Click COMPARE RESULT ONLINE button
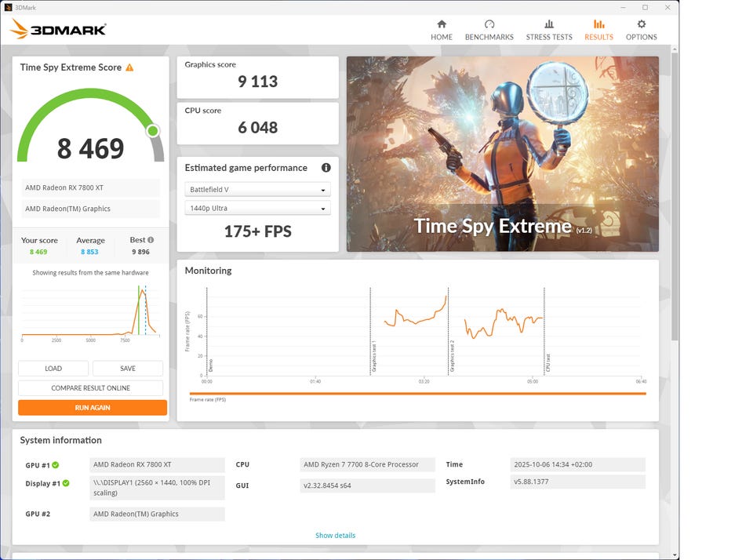Viewport: 753px width, 560px height. click(x=91, y=388)
